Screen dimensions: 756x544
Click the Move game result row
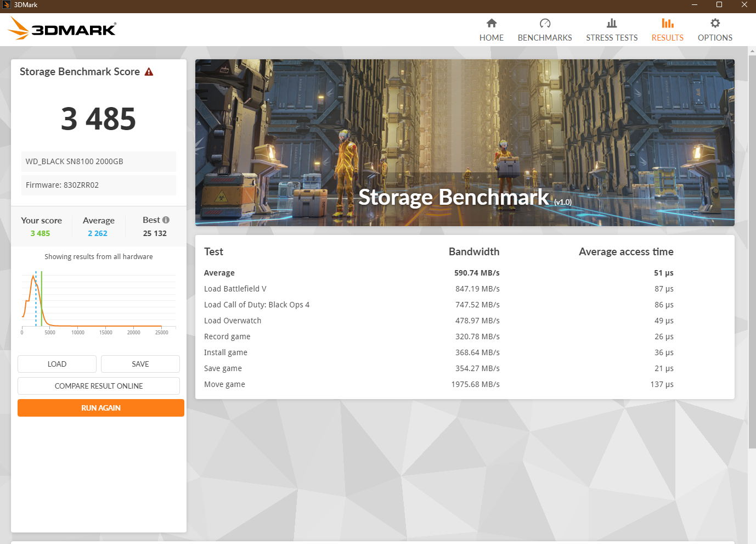(439, 384)
